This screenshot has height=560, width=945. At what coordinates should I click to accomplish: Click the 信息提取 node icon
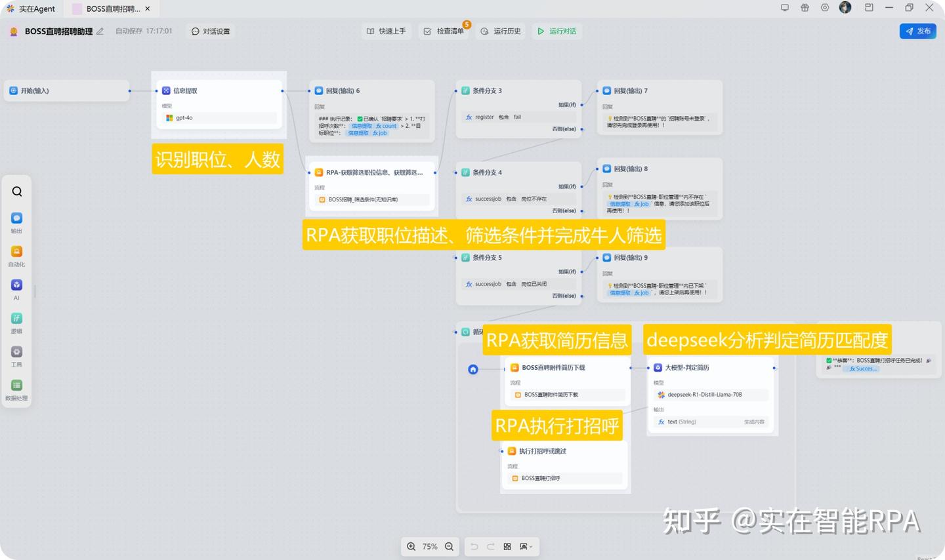[166, 90]
